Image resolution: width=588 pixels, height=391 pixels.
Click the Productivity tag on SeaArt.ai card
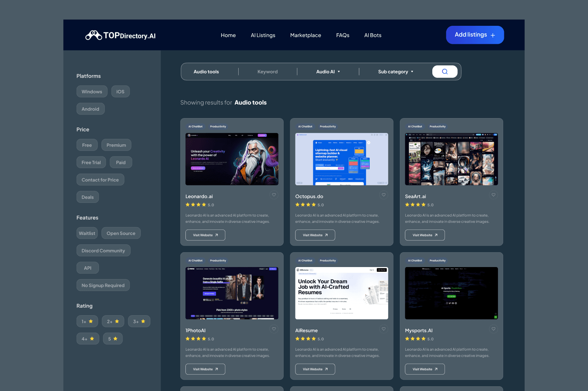tap(437, 126)
